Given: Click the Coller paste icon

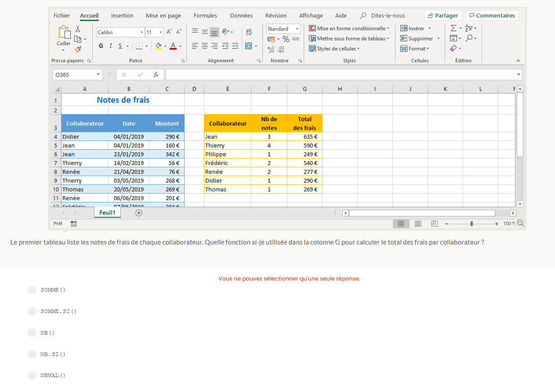Looking at the screenshot, I should pos(64,32).
